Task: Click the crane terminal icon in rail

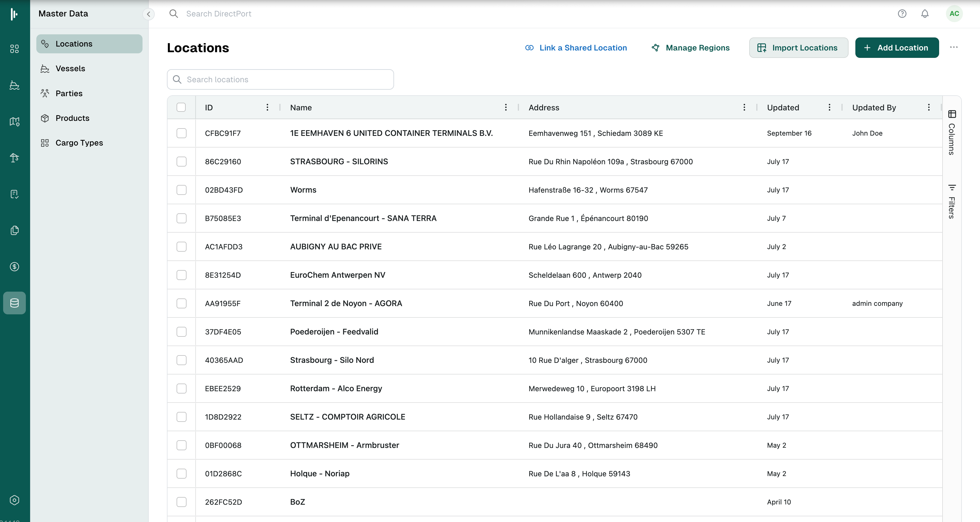Action: 14,158
